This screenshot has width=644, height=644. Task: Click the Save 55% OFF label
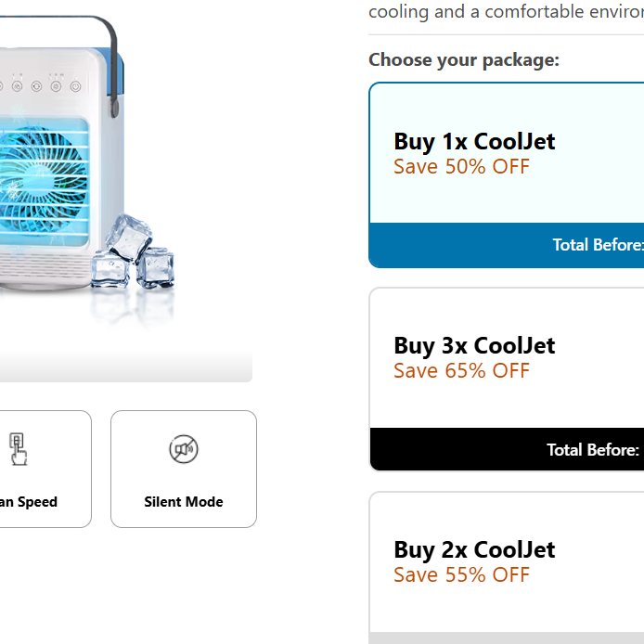[461, 575]
